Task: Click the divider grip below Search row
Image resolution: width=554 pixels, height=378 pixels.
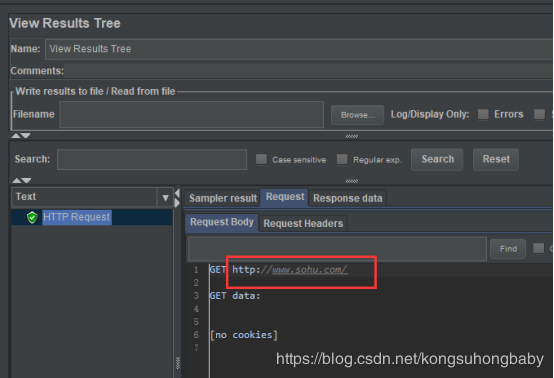Action: [x=352, y=181]
